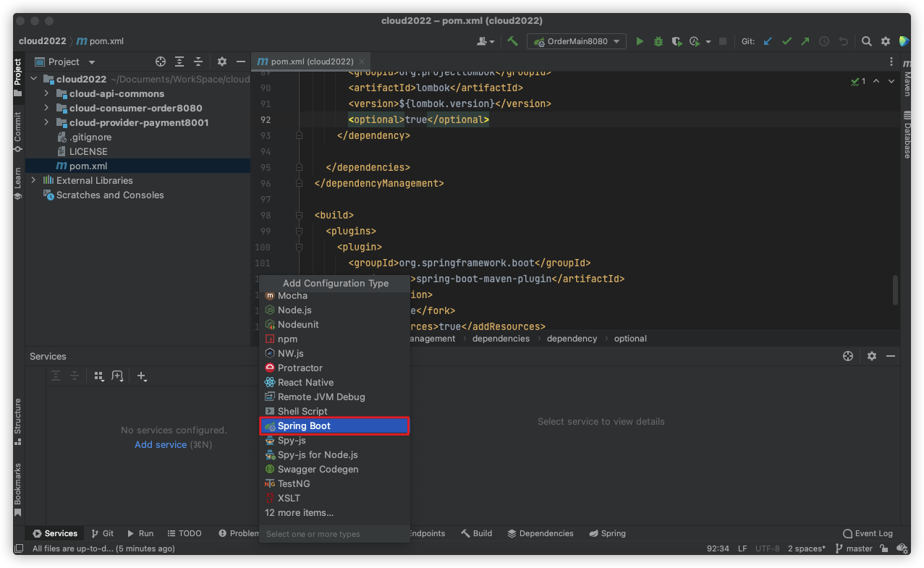The width and height of the screenshot is (924, 568).
Task: Open Services panel gear settings
Action: (872, 356)
